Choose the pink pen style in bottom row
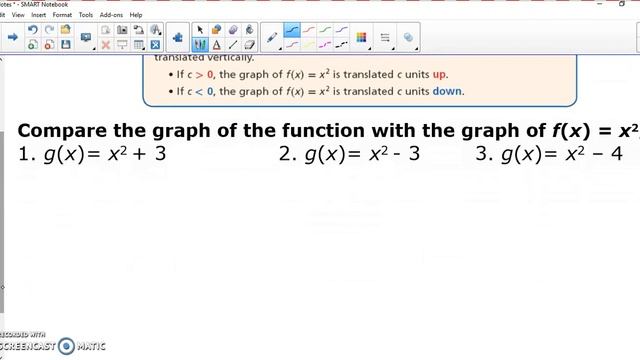The height and width of the screenshot is (360, 640). [292, 44]
